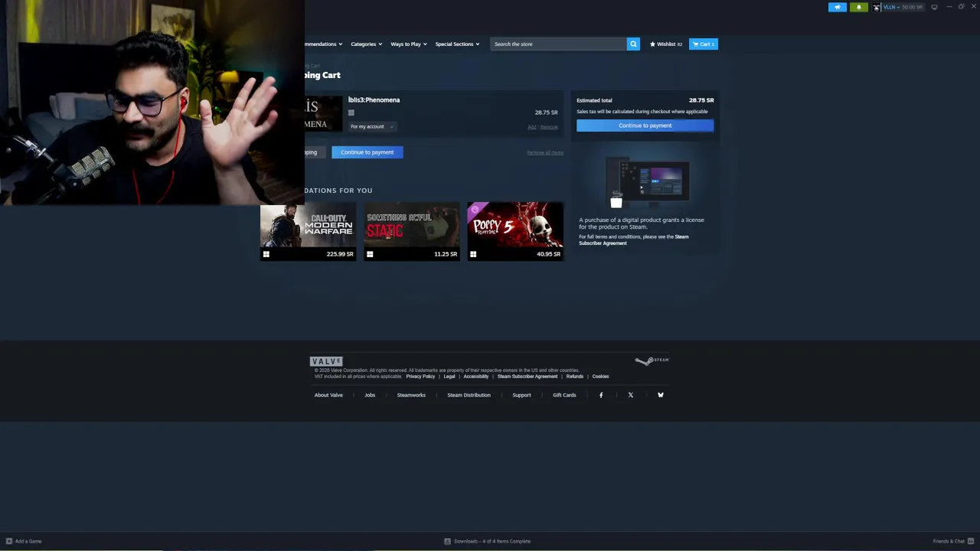Click the Steam logo in footer
The width and height of the screenshot is (980, 551).
coord(652,360)
